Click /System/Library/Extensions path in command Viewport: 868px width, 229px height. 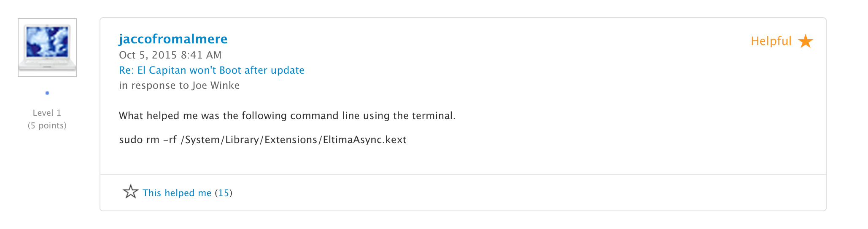(x=248, y=140)
